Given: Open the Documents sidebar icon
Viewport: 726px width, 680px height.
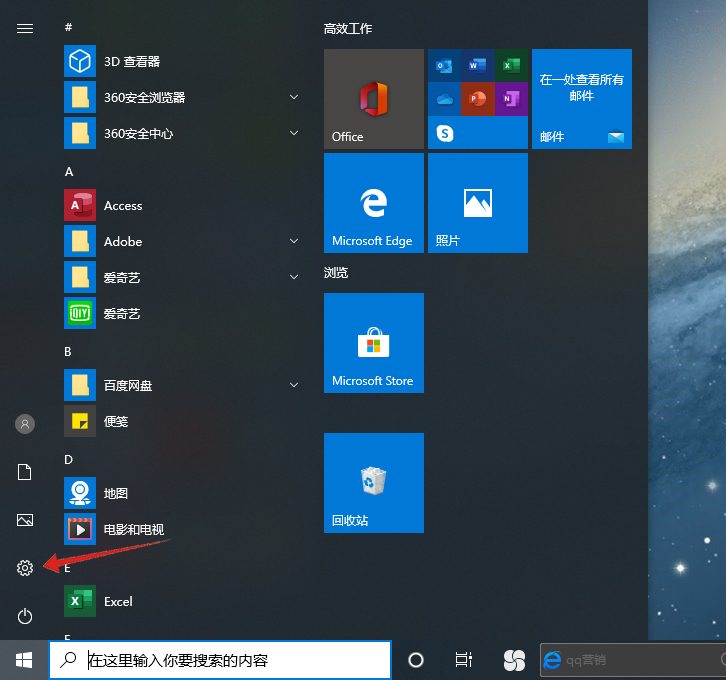Looking at the screenshot, I should pos(25,472).
